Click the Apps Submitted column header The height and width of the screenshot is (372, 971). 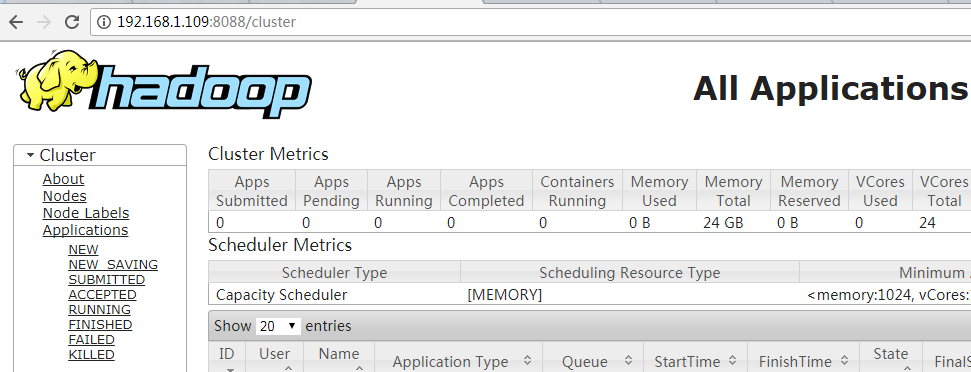[252, 191]
